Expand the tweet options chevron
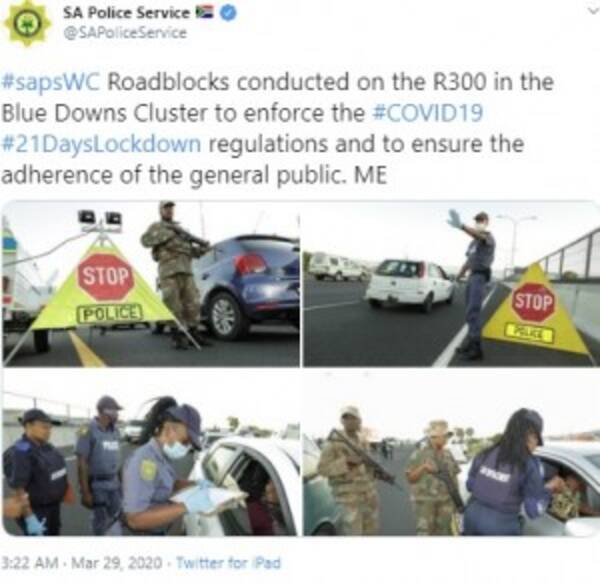 (x=594, y=11)
